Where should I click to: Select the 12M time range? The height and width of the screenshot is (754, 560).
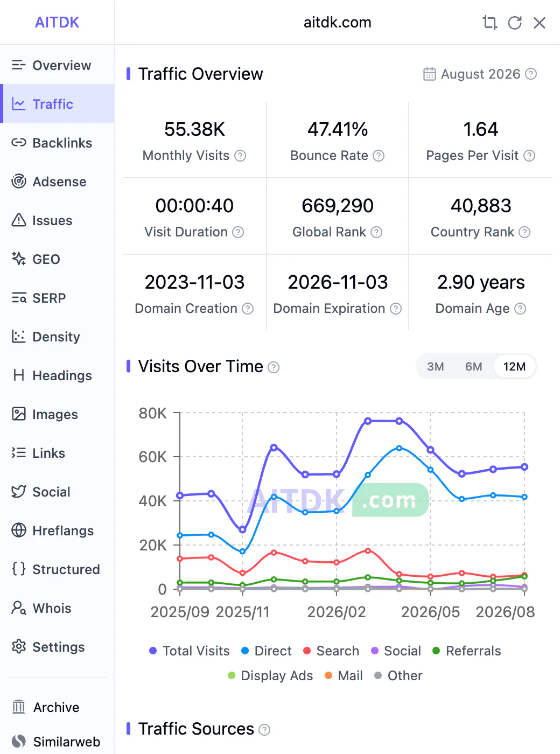515,367
